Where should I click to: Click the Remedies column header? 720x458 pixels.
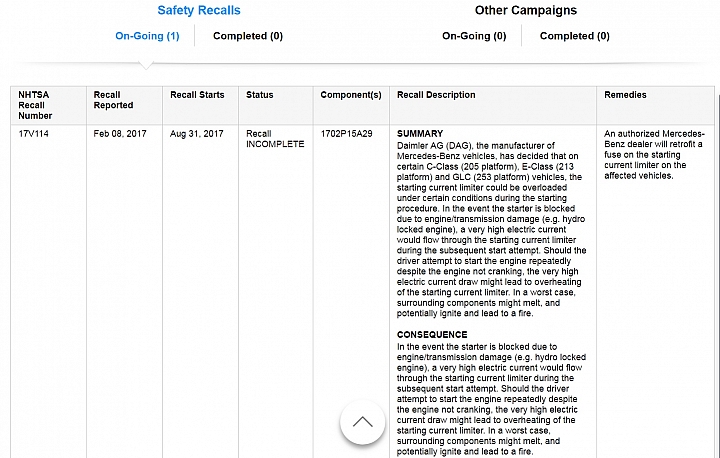click(x=625, y=95)
